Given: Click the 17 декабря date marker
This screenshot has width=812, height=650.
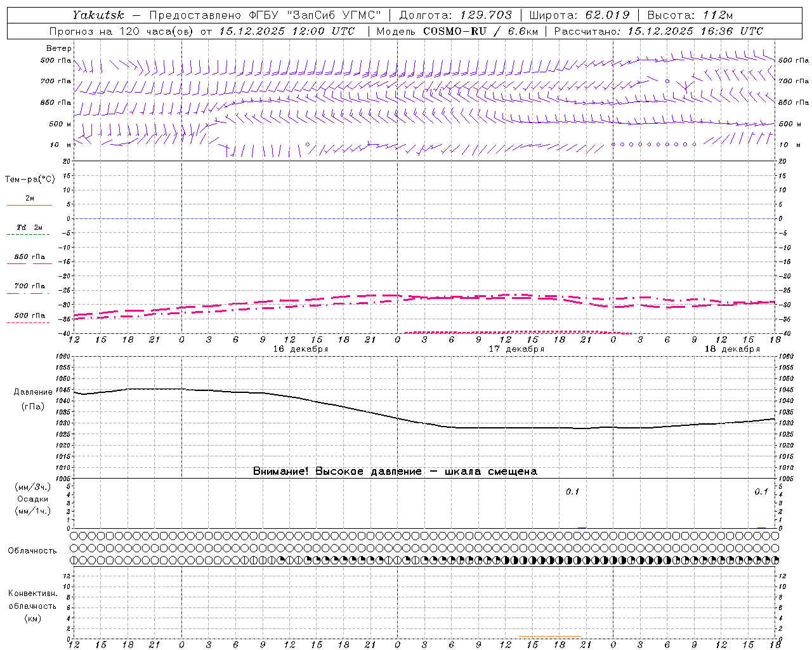Looking at the screenshot, I should (516, 349).
